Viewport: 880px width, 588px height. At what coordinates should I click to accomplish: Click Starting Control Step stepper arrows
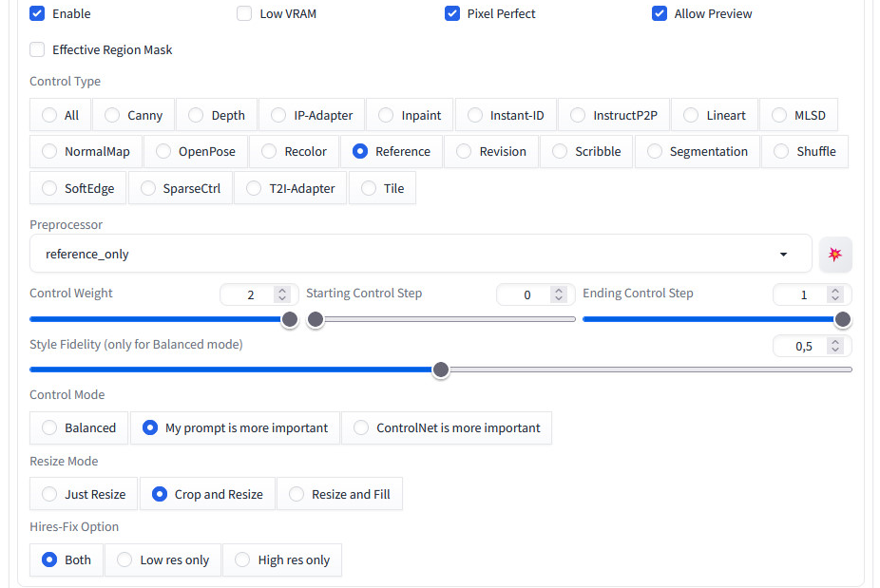click(559, 294)
